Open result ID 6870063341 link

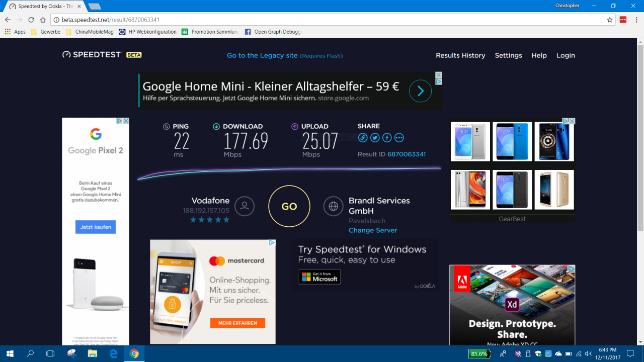pyautogui.click(x=407, y=154)
